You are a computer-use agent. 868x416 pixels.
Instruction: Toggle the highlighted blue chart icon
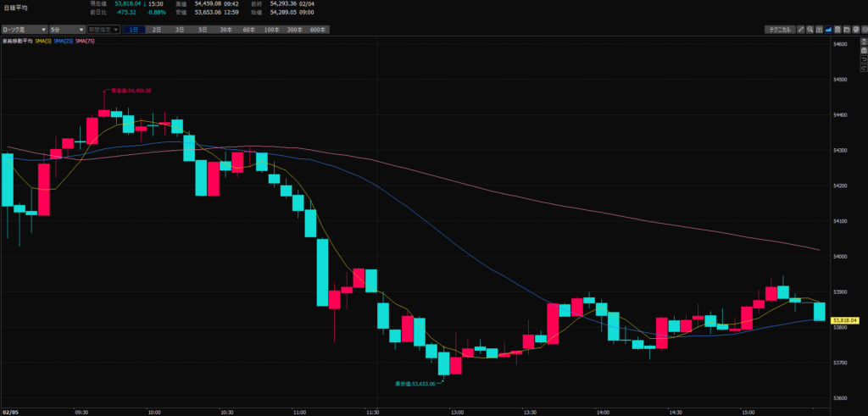click(x=826, y=29)
